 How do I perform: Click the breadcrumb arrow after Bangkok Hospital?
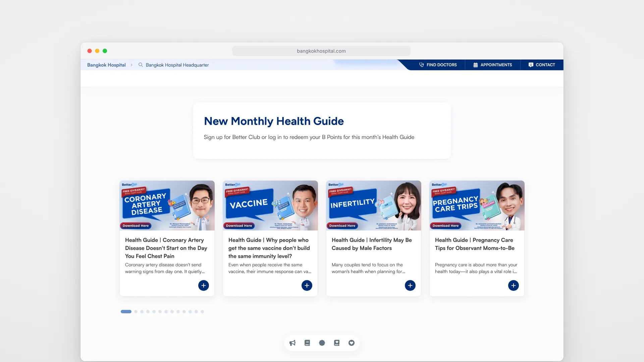[131, 65]
